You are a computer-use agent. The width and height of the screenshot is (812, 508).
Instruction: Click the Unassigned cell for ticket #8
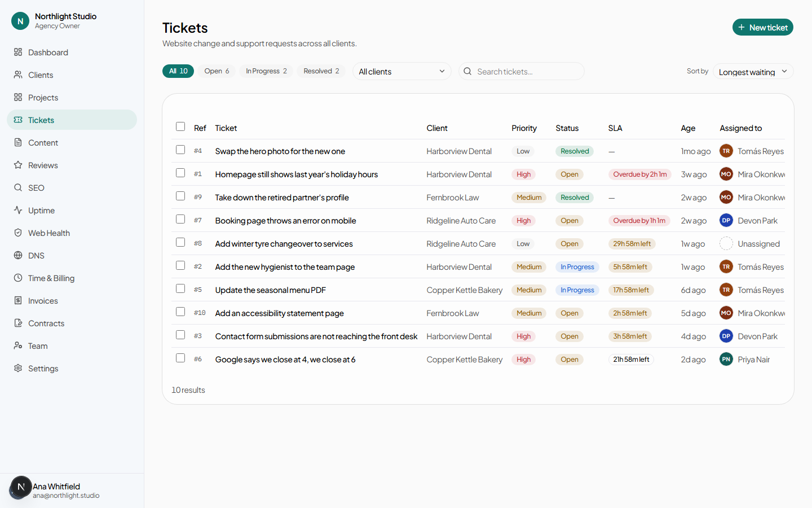click(750, 244)
